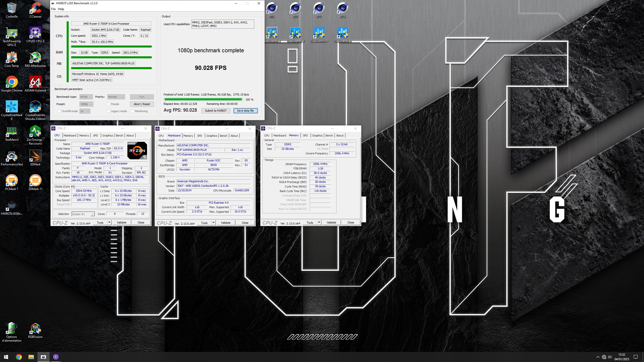Image resolution: width=644 pixels, height=362 pixels.
Task: Launch Cinebench R24 shortcut
Action: coord(343,10)
